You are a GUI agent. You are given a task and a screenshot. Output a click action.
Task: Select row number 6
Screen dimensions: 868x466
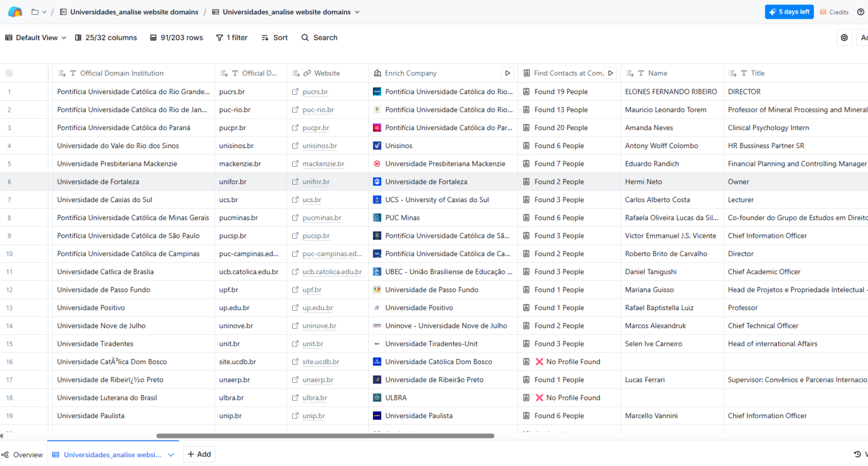click(x=9, y=182)
